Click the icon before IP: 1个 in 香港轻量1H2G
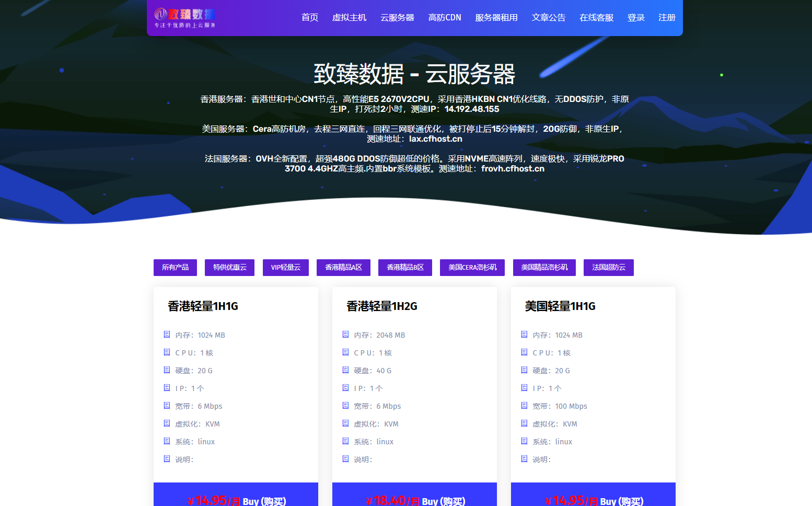This screenshot has width=812, height=506. [x=345, y=388]
